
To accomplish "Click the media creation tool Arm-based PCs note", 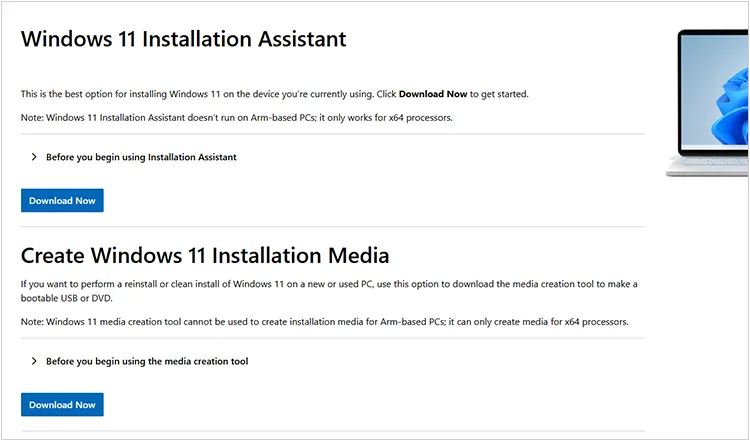I will 324,322.
